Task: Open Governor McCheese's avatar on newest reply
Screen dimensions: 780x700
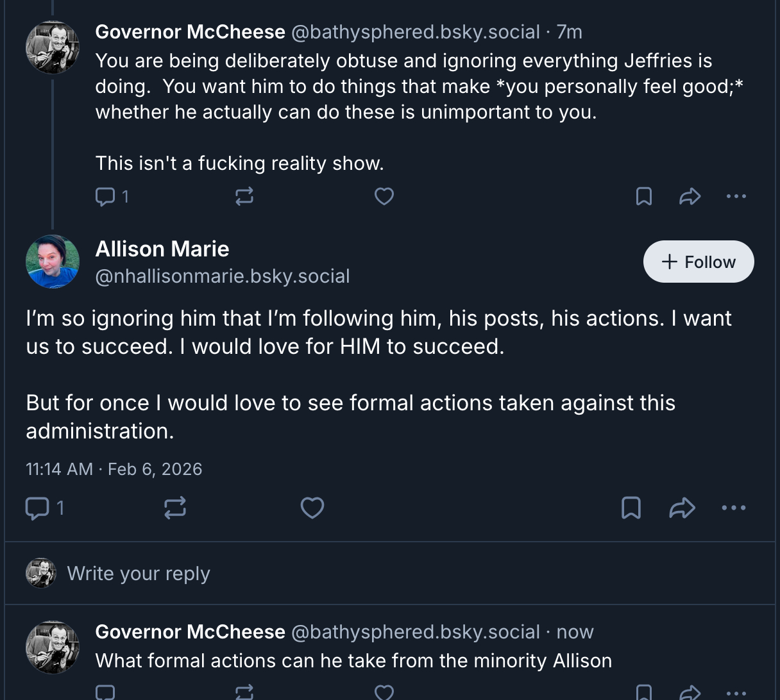Action: 53,647
